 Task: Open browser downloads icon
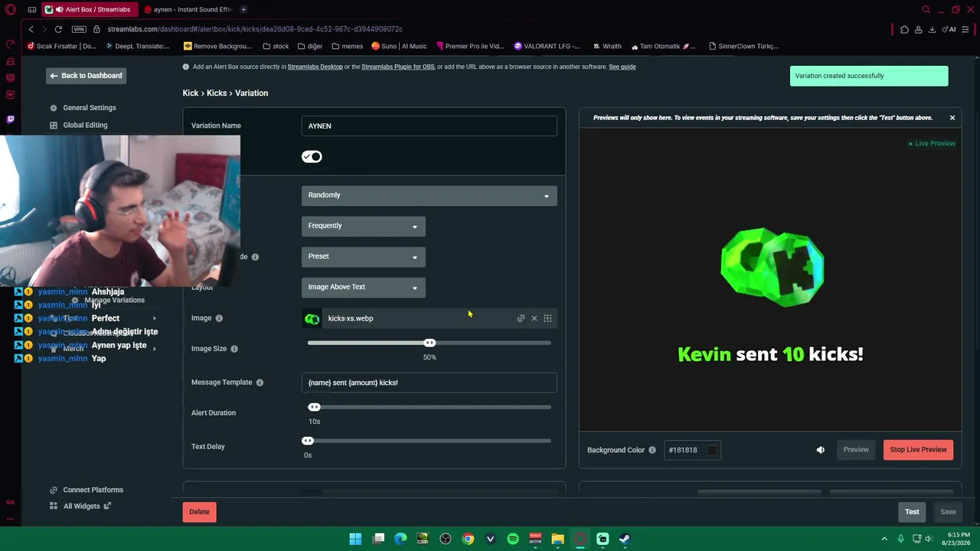tap(932, 29)
